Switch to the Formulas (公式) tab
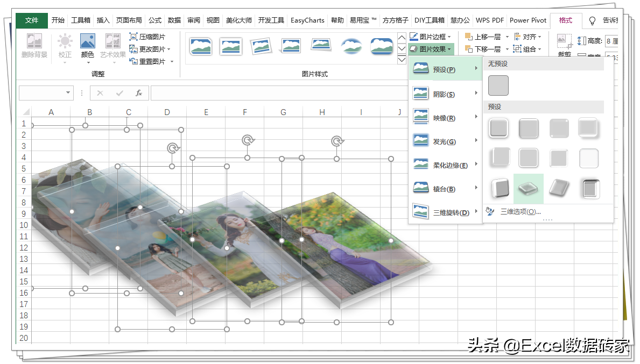This screenshot has width=640, height=364. coord(154,20)
